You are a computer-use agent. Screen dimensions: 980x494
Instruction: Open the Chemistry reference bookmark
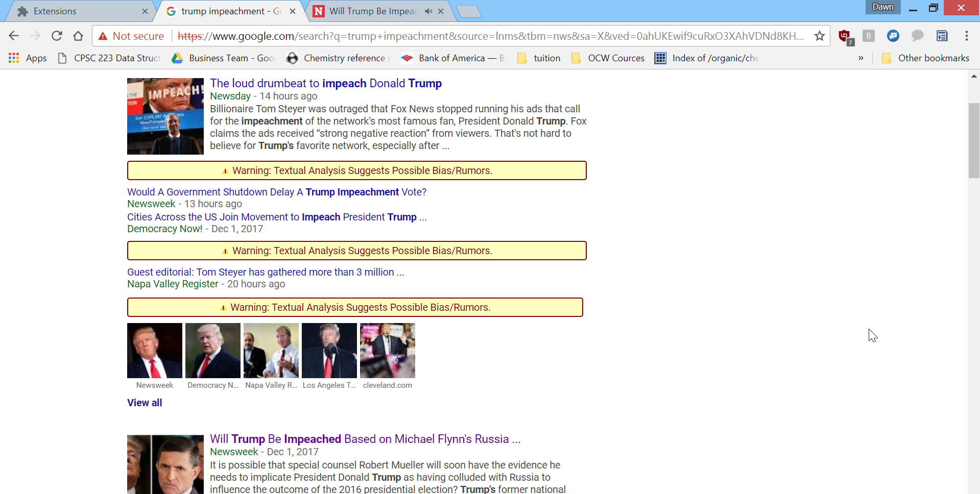338,58
